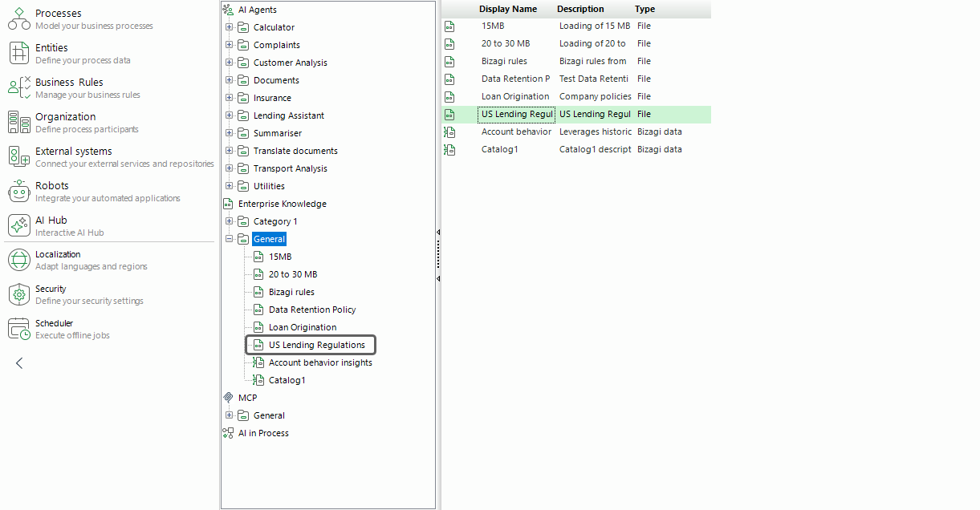Open the Business Rules icon
The height and width of the screenshot is (510, 980).
coord(19,88)
